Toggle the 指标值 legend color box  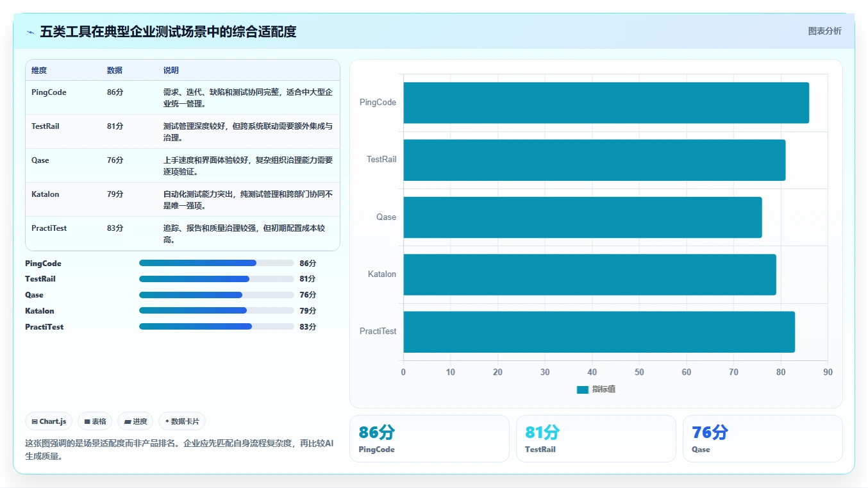pyautogui.click(x=582, y=389)
